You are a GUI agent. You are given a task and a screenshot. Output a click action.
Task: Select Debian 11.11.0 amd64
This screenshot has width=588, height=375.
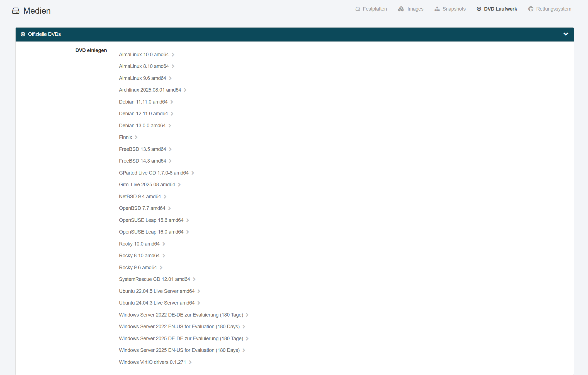pyautogui.click(x=146, y=102)
